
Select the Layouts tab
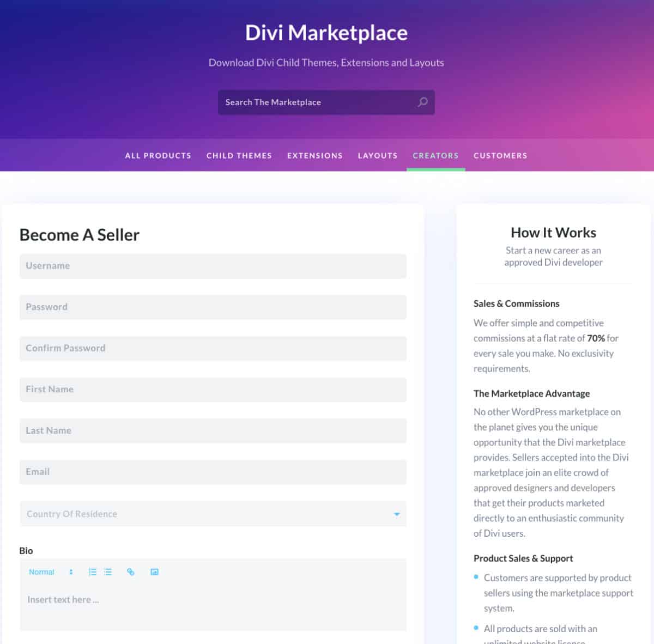point(378,156)
